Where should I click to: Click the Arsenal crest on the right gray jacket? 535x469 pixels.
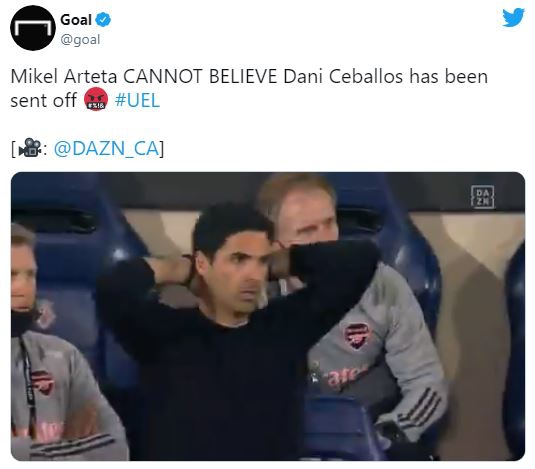pyautogui.click(x=357, y=335)
